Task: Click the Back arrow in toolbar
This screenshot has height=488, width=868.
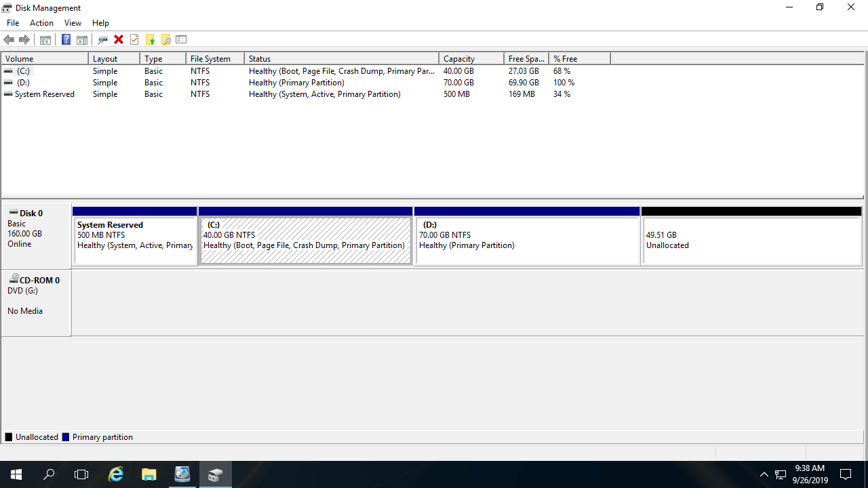Action: coord(9,40)
